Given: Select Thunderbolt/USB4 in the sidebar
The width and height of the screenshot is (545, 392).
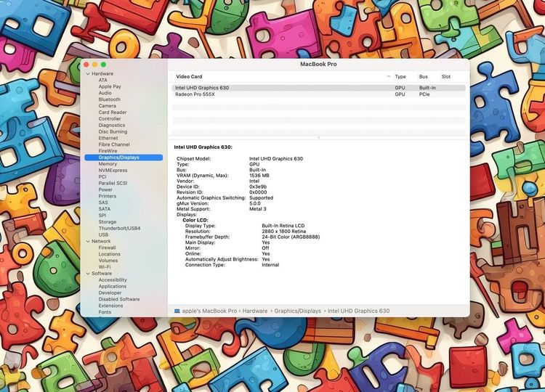Looking at the screenshot, I should tap(120, 229).
